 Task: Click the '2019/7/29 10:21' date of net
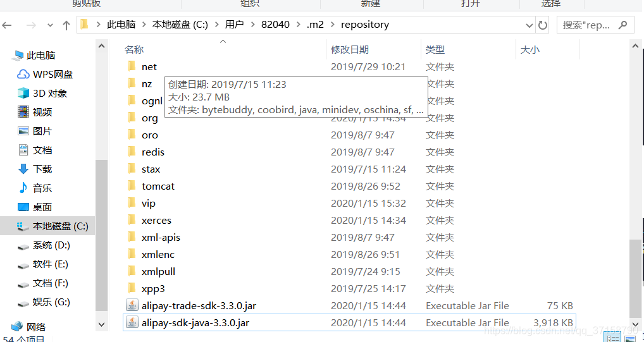[368, 66]
